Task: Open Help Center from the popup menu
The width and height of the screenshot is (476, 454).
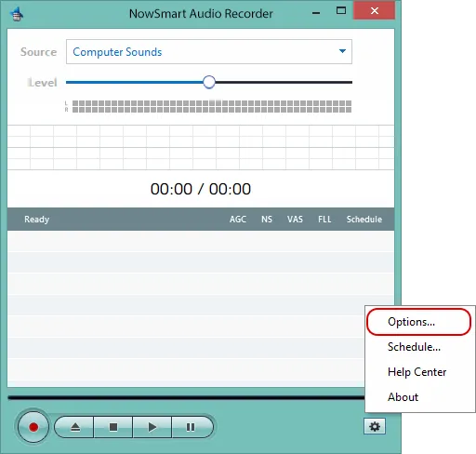Action: click(x=420, y=372)
